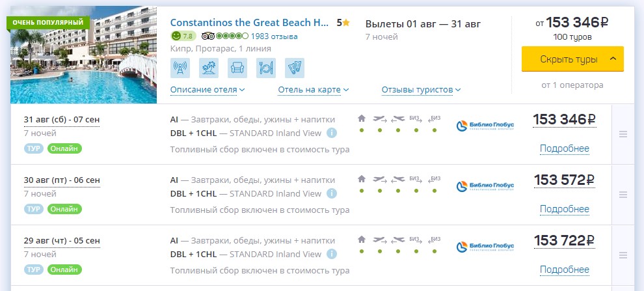This screenshot has width=644, height=291.
Task: Click the Онлайн badge on 31 авг tour
Action: (x=64, y=148)
